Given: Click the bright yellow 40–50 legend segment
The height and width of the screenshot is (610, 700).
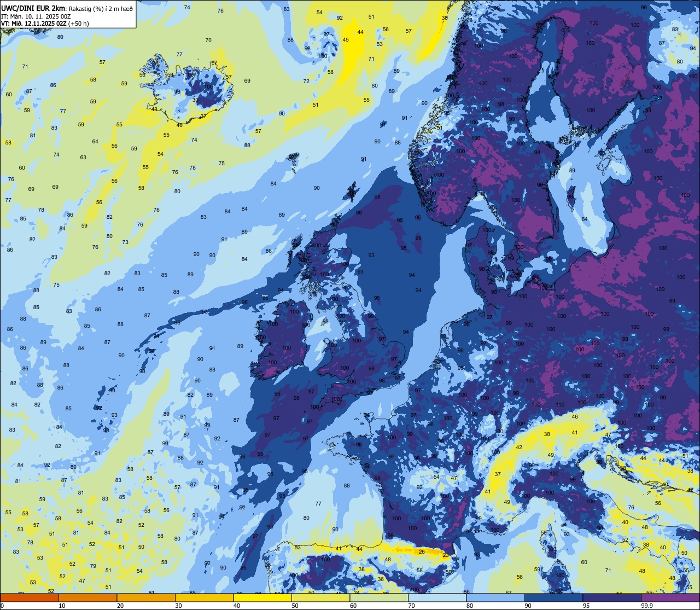Looking at the screenshot, I should (262, 597).
